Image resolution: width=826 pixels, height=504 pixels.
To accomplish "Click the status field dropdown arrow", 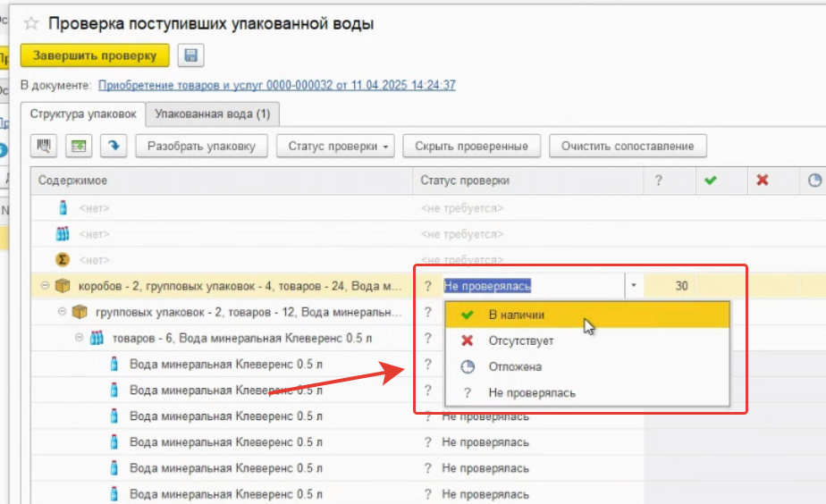I will (x=634, y=286).
